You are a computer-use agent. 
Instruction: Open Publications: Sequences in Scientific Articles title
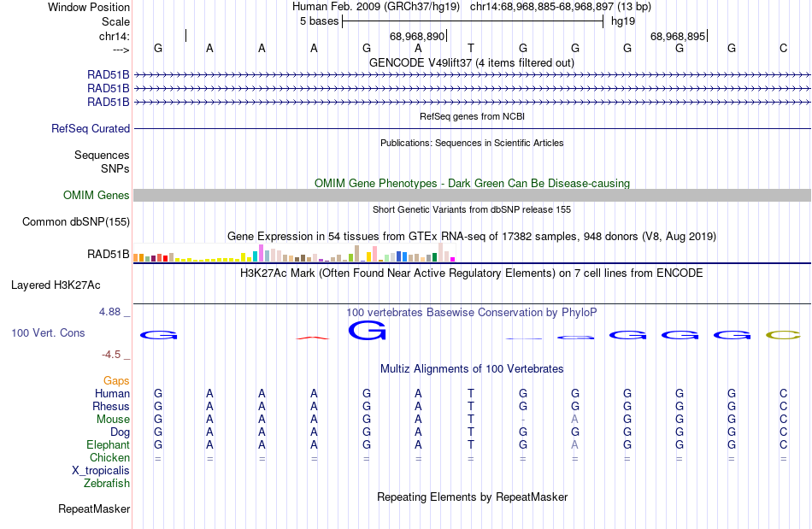472,143
